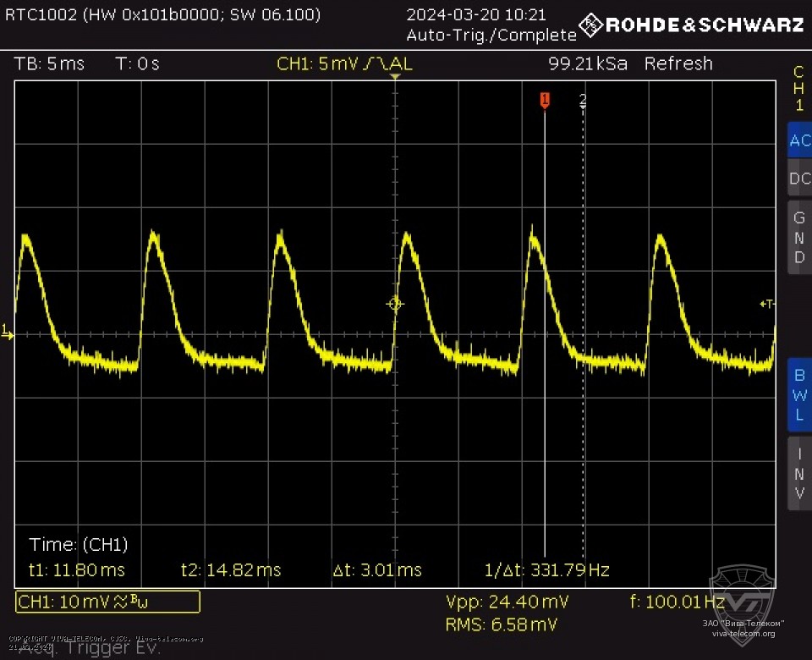Toggle GND coupling for channel 1
Image resolution: width=812 pixels, height=660 pixels.
click(x=798, y=237)
